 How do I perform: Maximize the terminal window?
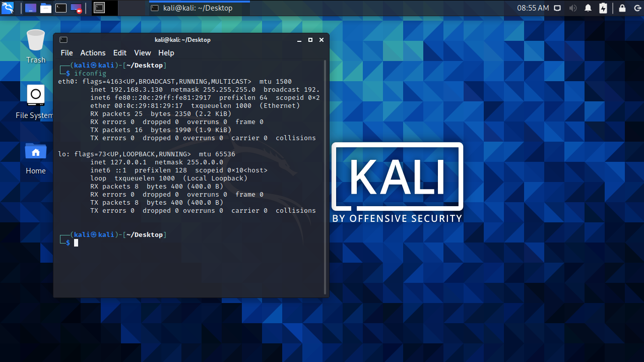[310, 40]
